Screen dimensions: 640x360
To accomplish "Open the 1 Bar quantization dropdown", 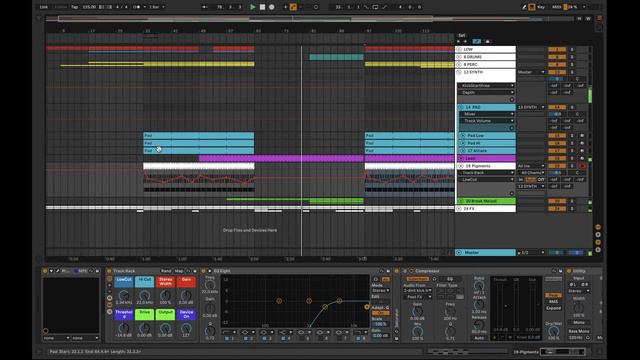I will click(x=157, y=7).
